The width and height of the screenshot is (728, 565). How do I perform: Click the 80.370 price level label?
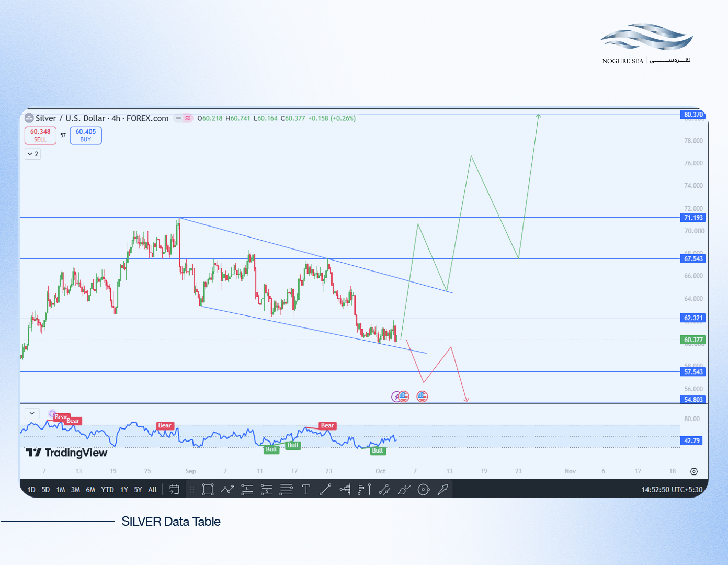693,115
